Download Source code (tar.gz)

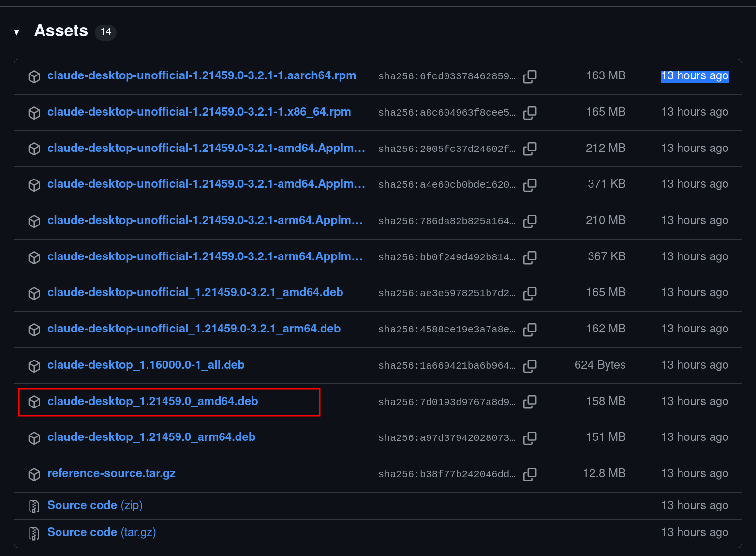coord(102,532)
